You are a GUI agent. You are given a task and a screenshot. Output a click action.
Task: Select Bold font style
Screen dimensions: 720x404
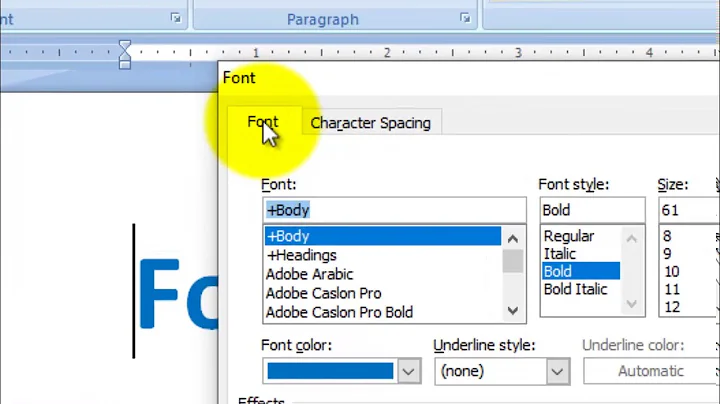click(x=581, y=271)
